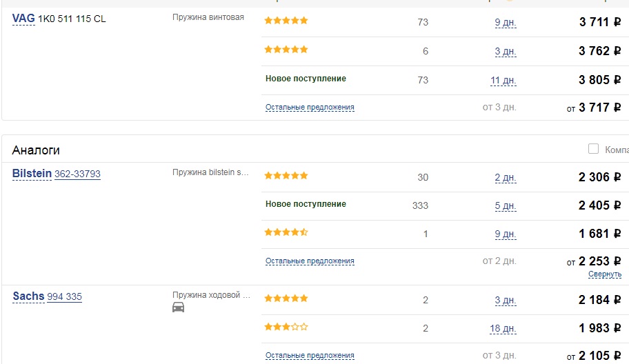Click the 18 дн. delivery term for Sachs
The width and height of the screenshot is (629, 364).
pyautogui.click(x=503, y=329)
